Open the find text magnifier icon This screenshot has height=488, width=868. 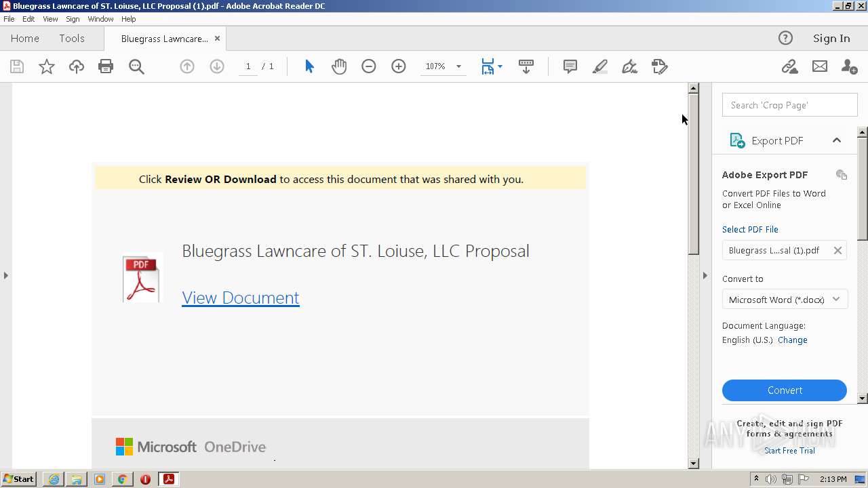[x=136, y=66]
